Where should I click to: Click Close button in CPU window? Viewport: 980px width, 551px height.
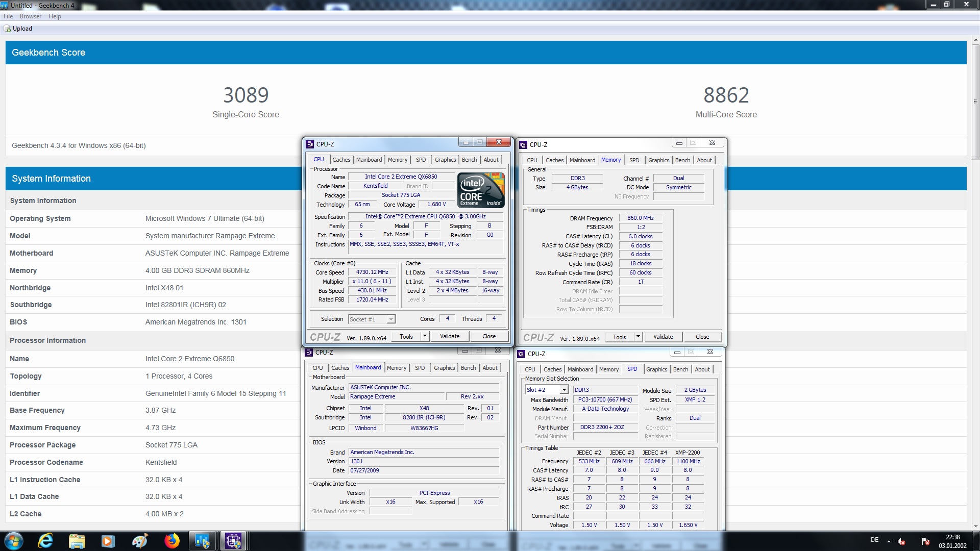tap(489, 336)
